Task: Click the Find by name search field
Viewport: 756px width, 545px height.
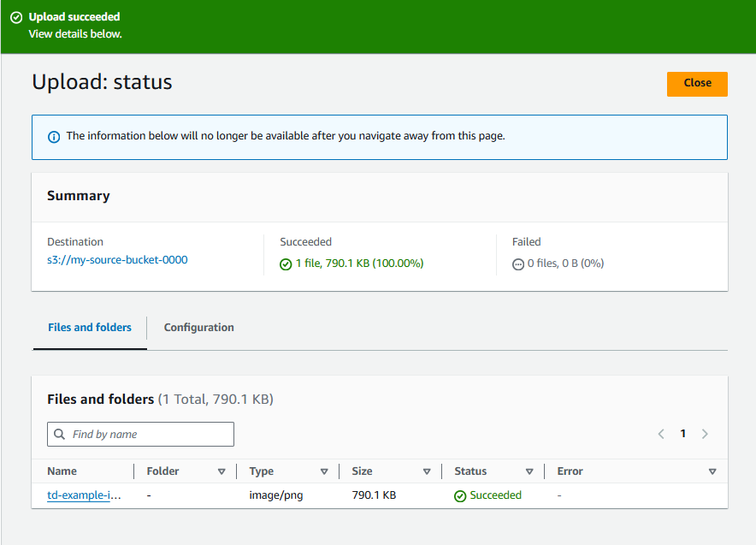Action: pos(140,434)
